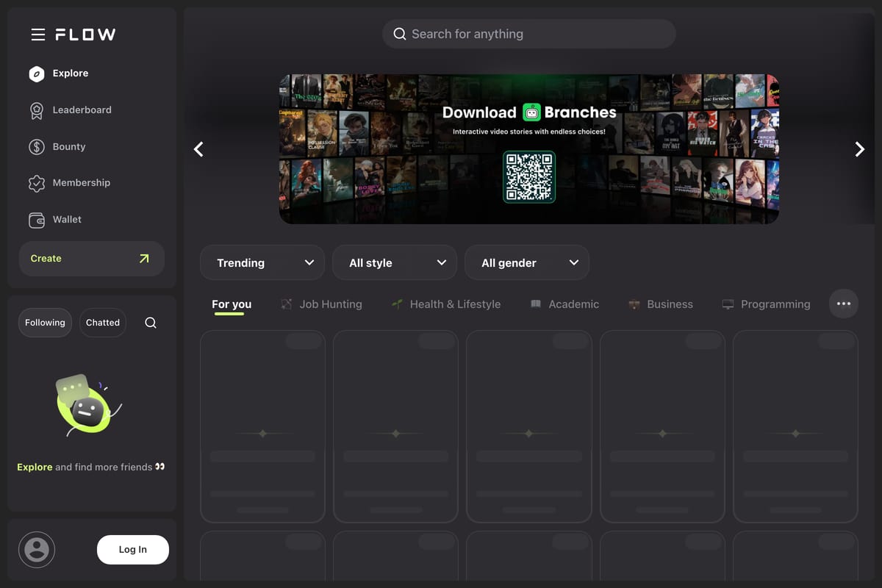Click the search magnifier icon

click(x=400, y=34)
